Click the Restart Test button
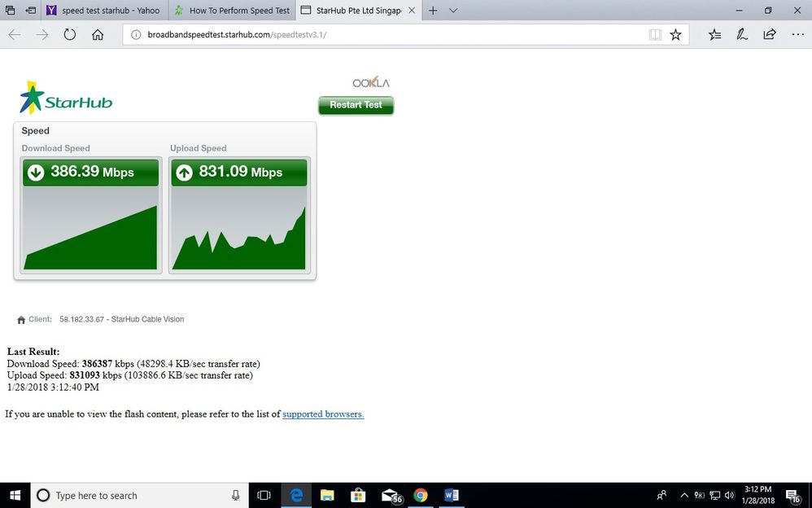The image size is (812, 508). tap(356, 105)
